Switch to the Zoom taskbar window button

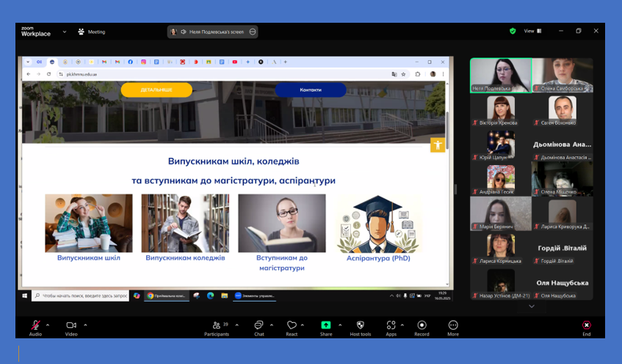point(255,296)
